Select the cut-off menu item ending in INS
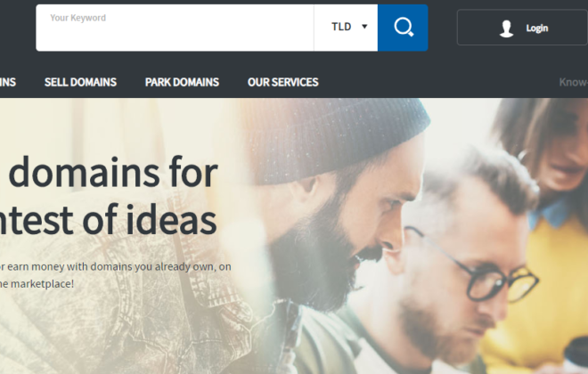This screenshot has width=588, height=374. [8, 82]
